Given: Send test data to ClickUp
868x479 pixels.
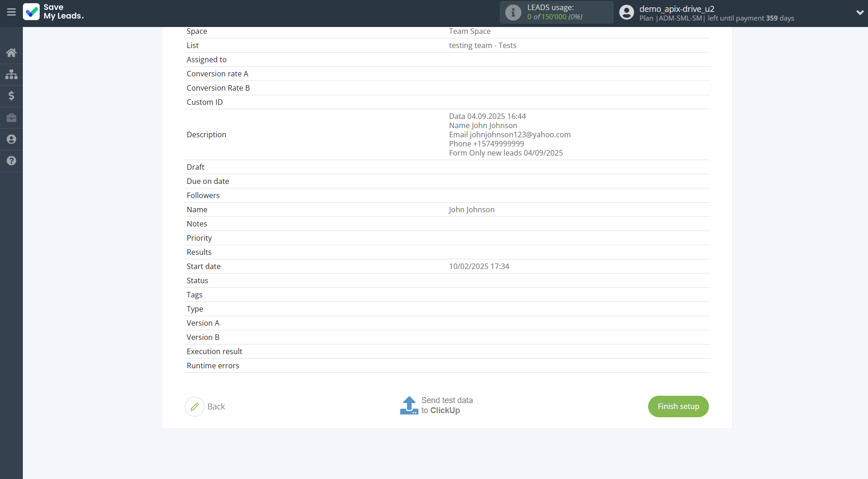Looking at the screenshot, I should click(447, 405).
